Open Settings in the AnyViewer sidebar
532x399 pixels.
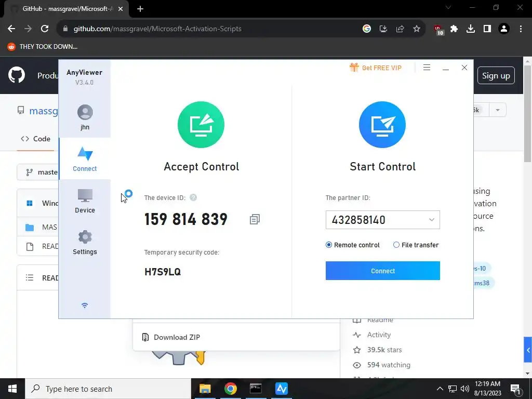point(85,243)
